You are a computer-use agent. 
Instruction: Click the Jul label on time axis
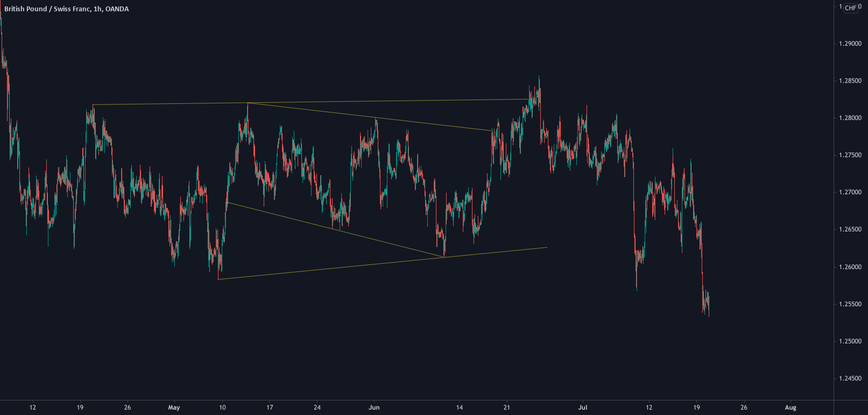tap(582, 407)
